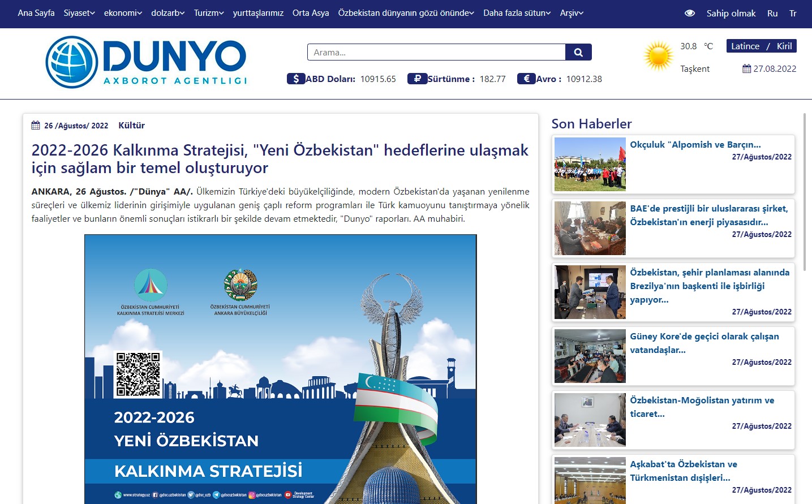This screenshot has height=504, width=812.
Task: Open the Özbekistan-Moğolistan news thumbnail
Action: pos(590,420)
